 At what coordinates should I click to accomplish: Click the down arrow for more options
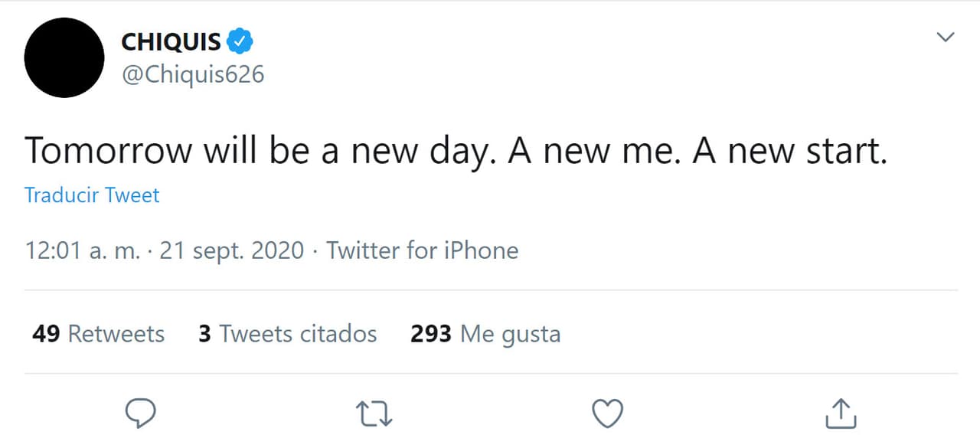click(946, 36)
